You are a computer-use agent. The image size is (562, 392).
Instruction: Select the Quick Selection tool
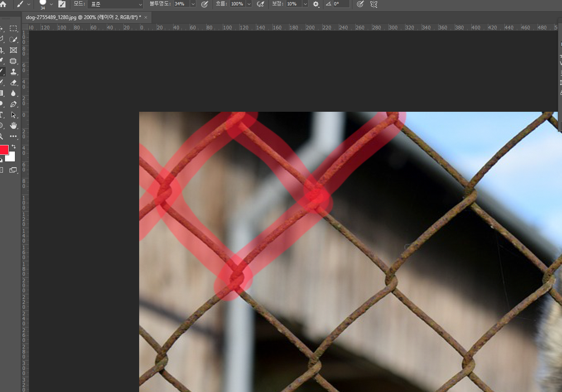14,39
